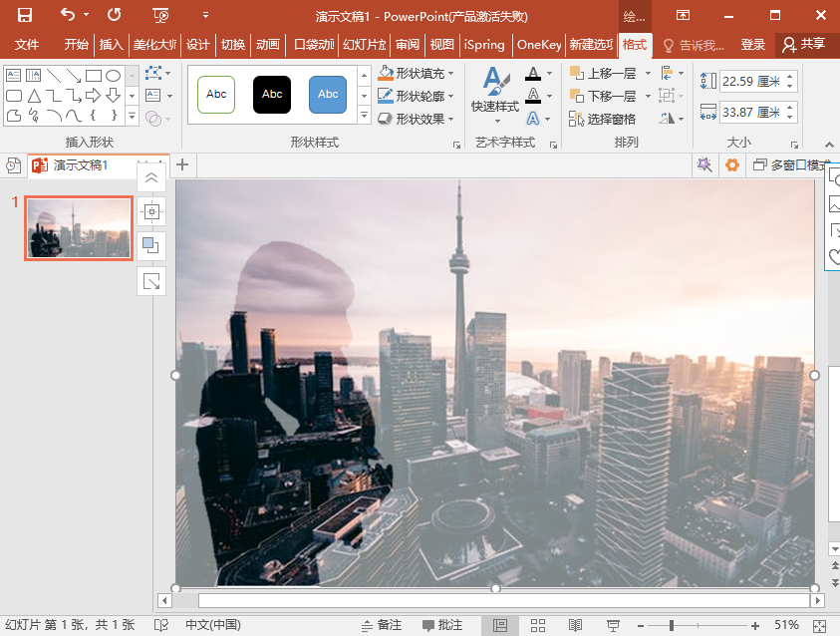Switch to the 开始 ribbon tab

click(x=76, y=45)
